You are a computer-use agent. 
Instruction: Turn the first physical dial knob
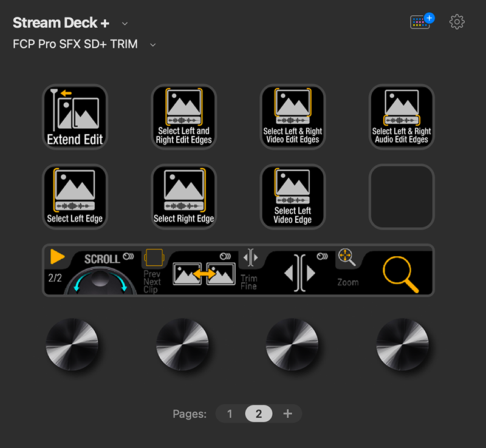74,346
